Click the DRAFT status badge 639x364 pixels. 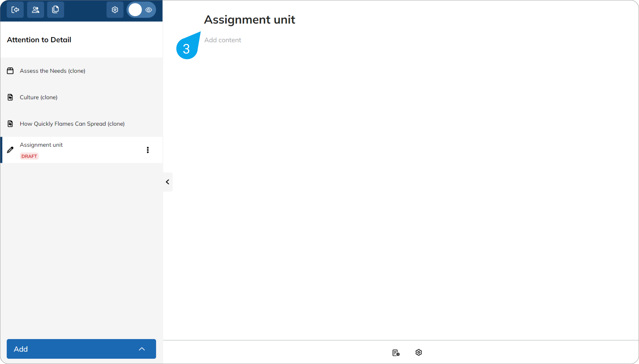[x=29, y=156]
